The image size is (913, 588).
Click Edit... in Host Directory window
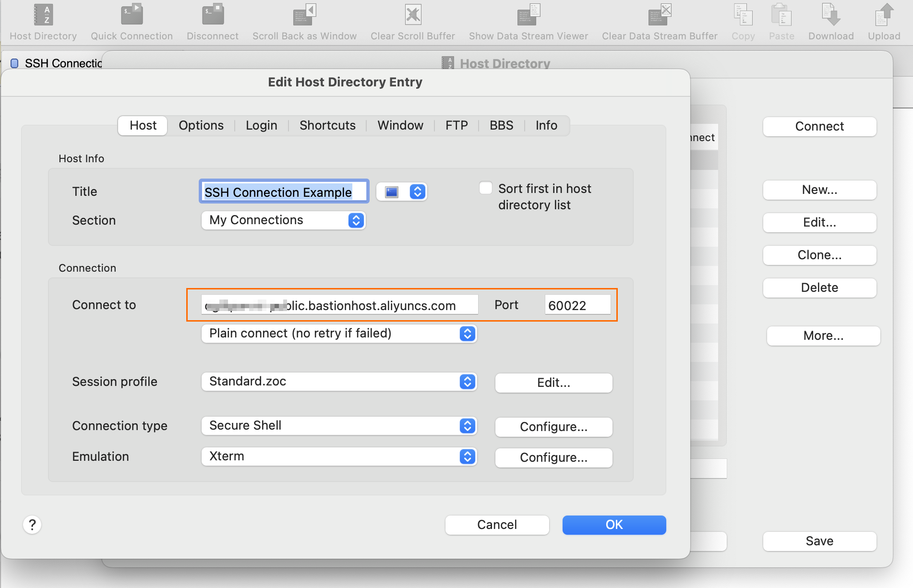[x=820, y=223]
